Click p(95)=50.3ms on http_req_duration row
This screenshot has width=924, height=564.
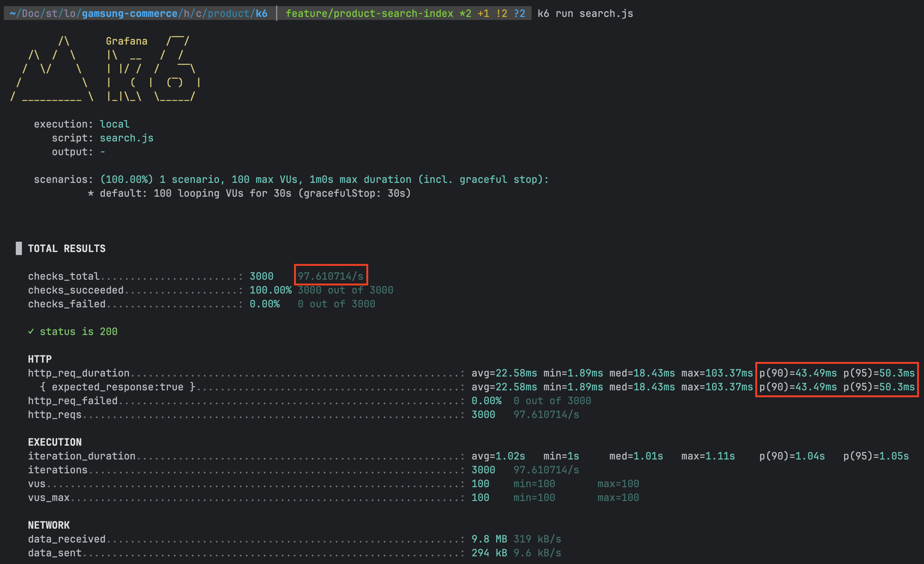(x=879, y=373)
